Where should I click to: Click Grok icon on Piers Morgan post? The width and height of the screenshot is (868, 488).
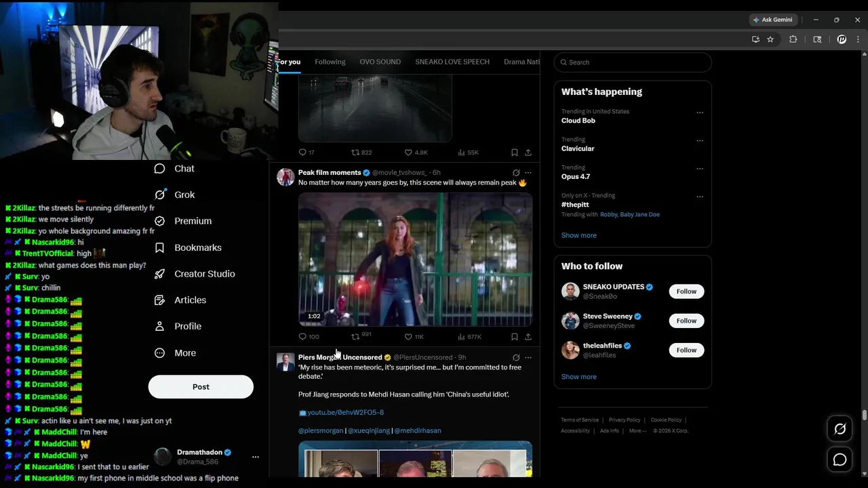pos(516,357)
